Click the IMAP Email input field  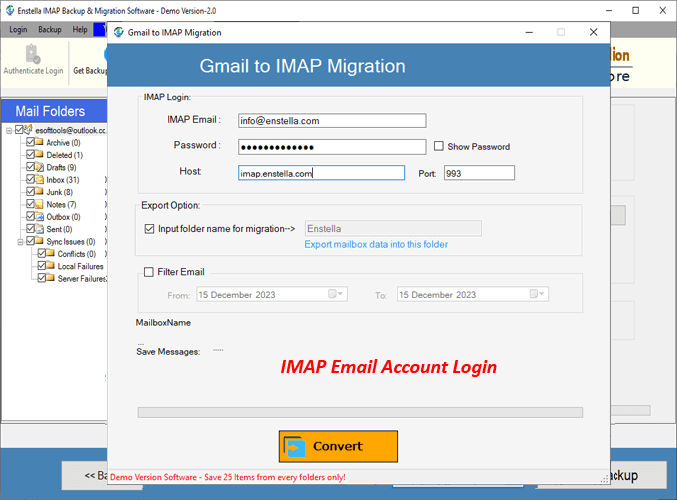coord(332,121)
